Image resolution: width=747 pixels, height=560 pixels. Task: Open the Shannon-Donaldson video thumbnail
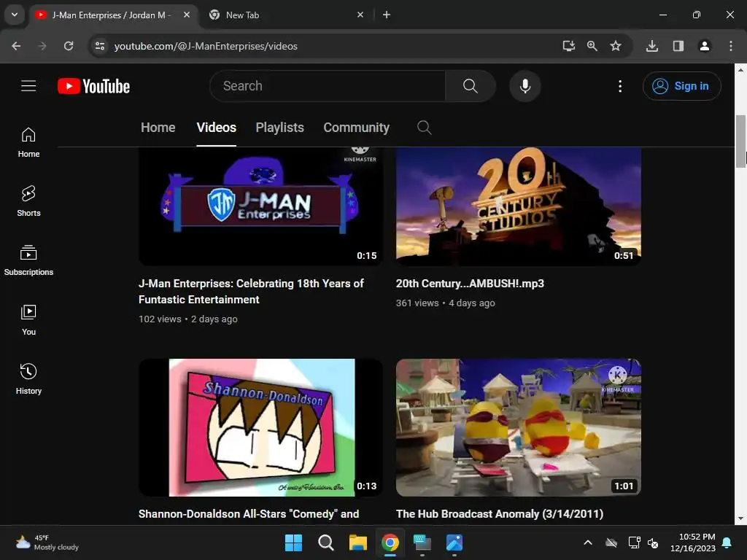[260, 427]
